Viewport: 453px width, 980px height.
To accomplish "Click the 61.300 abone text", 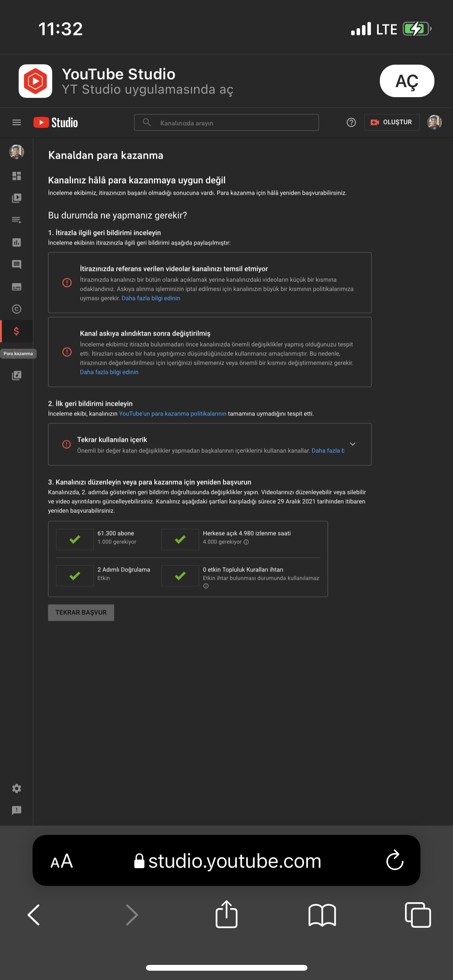I will click(116, 533).
